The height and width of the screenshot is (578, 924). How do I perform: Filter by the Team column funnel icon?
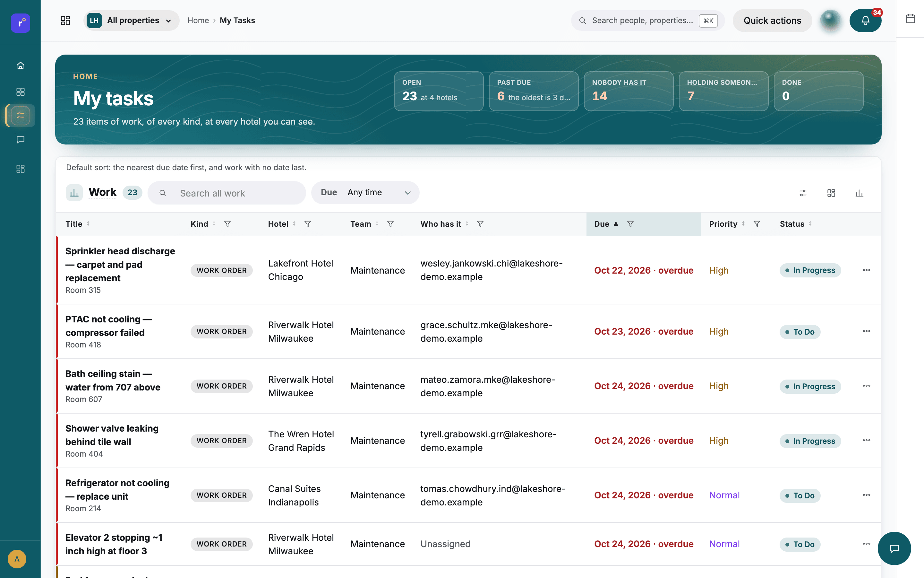(x=390, y=223)
